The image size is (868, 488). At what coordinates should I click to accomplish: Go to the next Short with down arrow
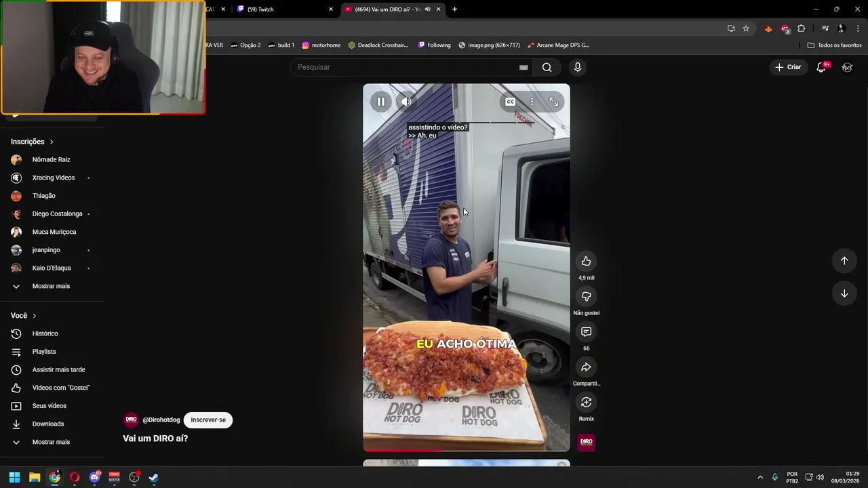coord(844,293)
